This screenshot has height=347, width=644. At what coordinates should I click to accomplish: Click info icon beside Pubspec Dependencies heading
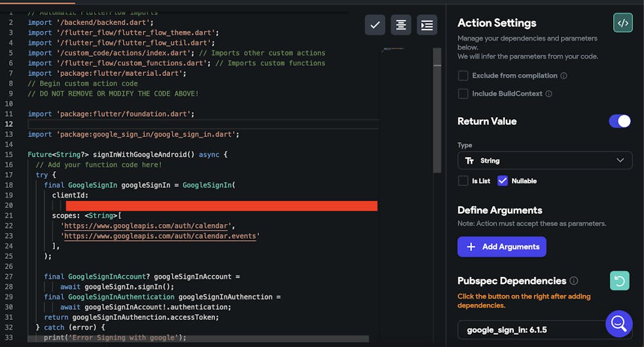coord(574,281)
